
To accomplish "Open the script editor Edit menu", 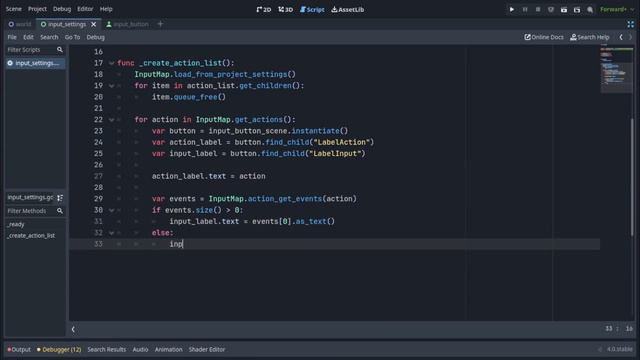I will click(28, 37).
